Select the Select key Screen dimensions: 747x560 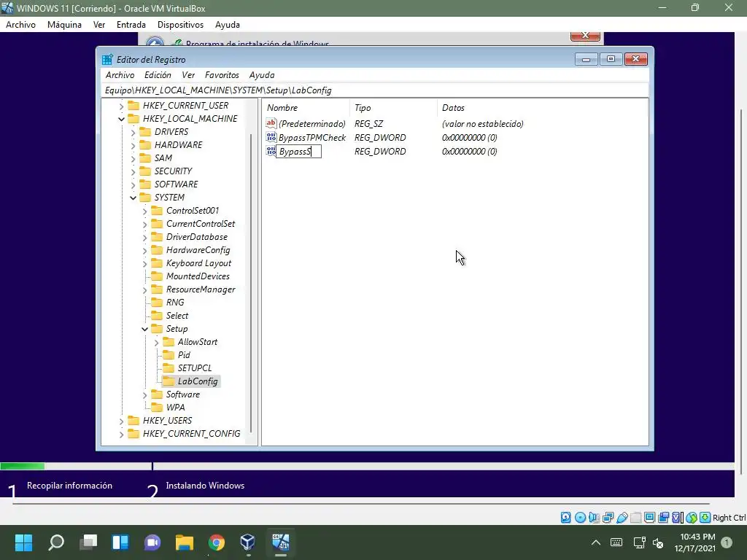pyautogui.click(x=177, y=315)
